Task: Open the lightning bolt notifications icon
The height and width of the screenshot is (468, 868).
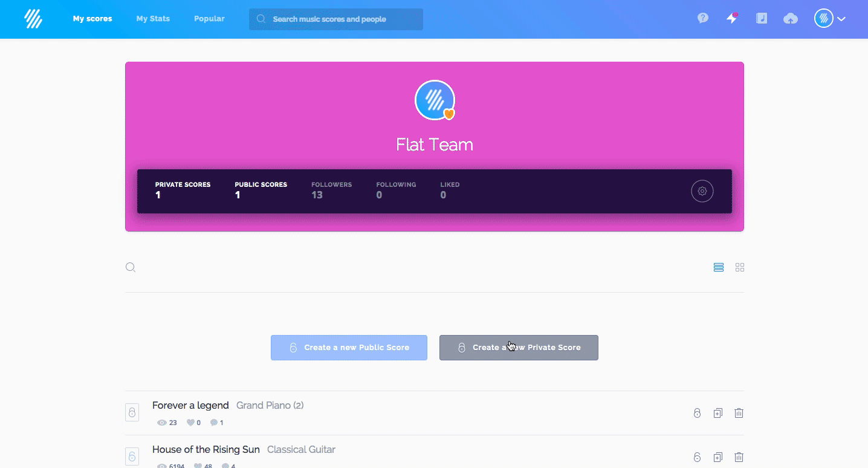Action: click(x=731, y=18)
